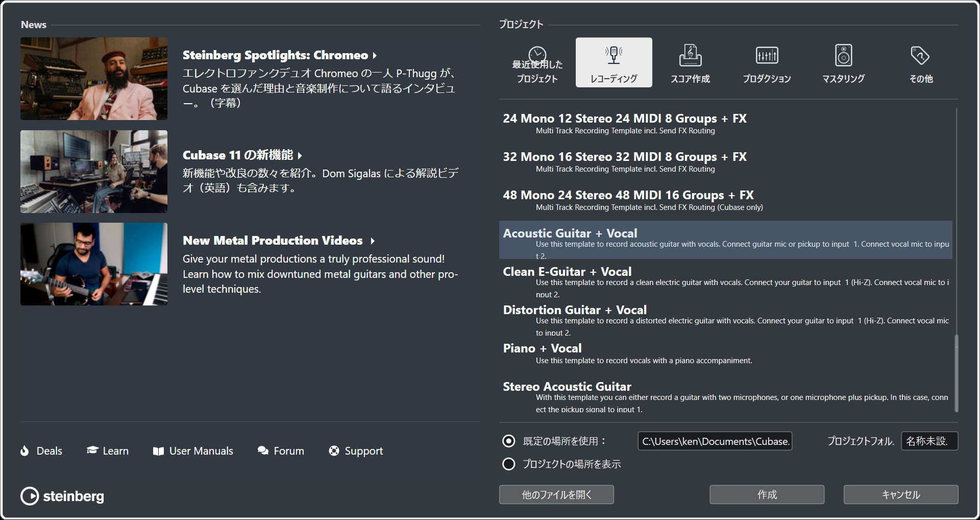The image size is (980, 520).
Task: Click the Deals flame icon
Action: tap(24, 451)
